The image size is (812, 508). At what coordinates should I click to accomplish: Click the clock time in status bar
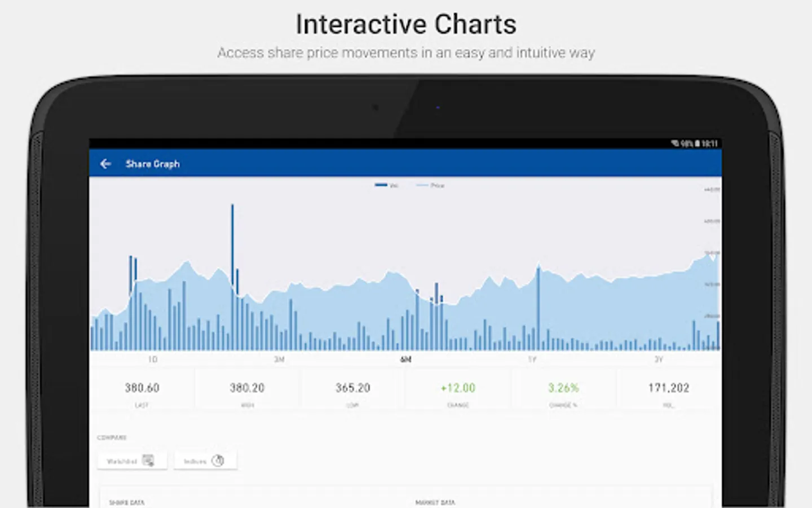[709, 143]
